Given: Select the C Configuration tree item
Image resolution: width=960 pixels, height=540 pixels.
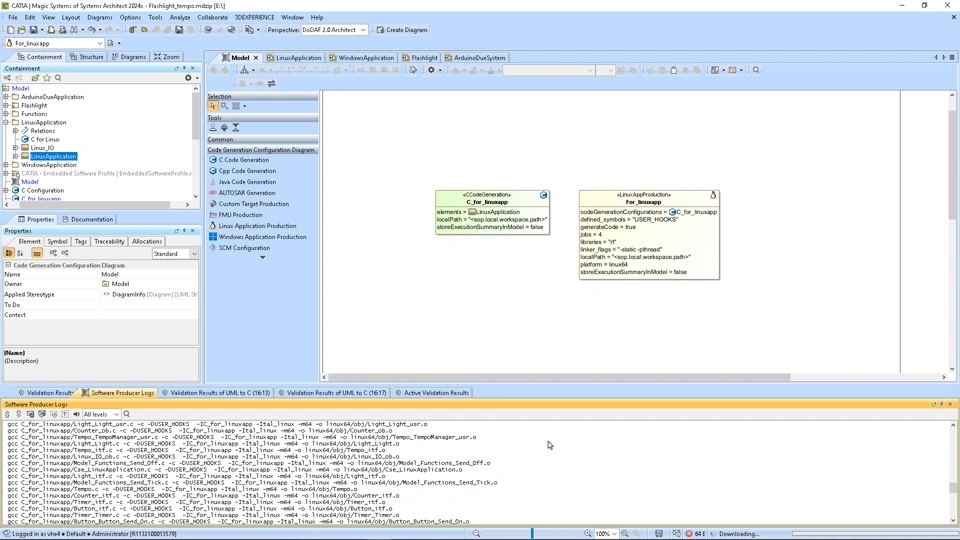Looking at the screenshot, I should [38, 190].
